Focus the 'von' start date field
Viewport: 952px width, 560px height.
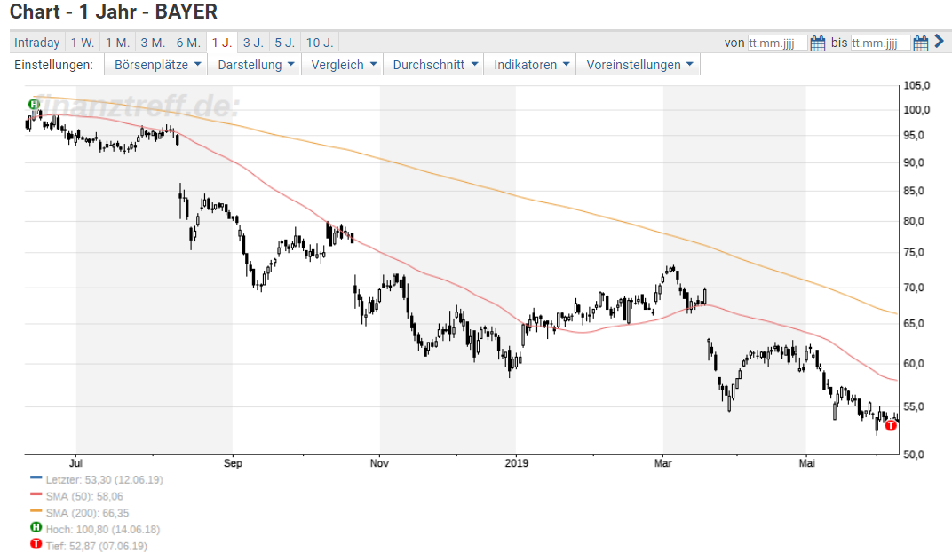(777, 43)
